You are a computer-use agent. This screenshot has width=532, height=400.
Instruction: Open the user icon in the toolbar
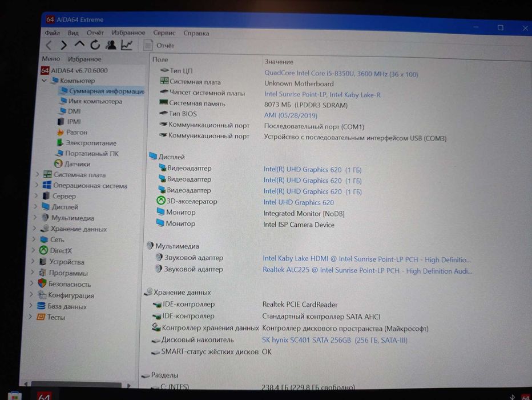click(111, 45)
